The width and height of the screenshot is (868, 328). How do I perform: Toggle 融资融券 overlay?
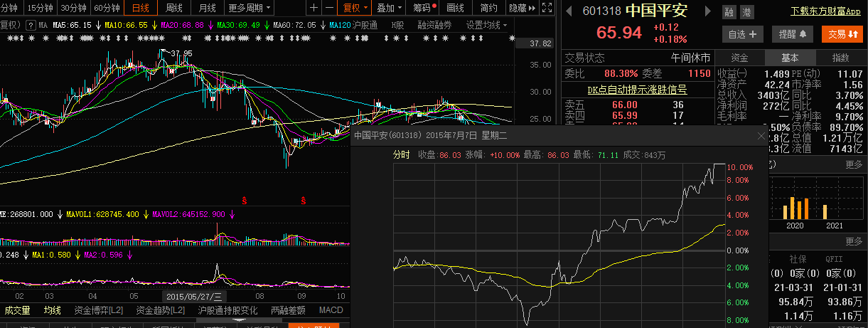[x=435, y=25]
